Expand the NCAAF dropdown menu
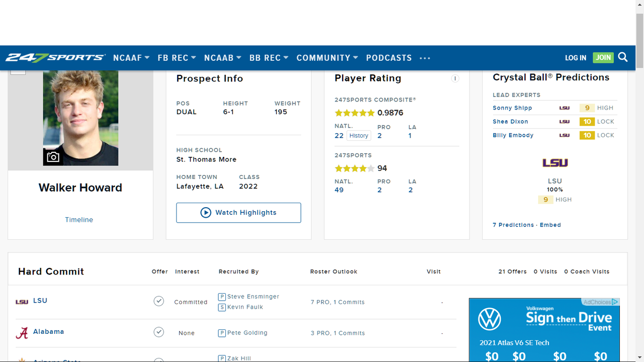644x362 pixels. [x=131, y=58]
